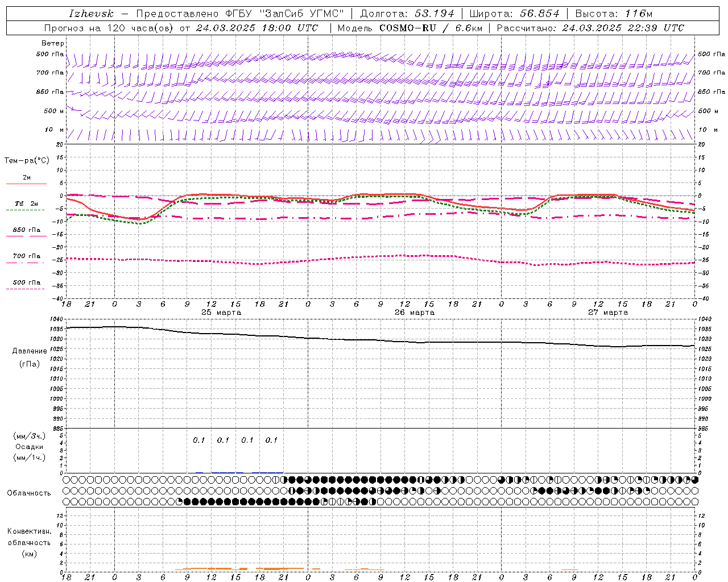
Task: Click "Рассчитано: 24.03.2025 22:39 UTC" text
Action: pos(590,28)
